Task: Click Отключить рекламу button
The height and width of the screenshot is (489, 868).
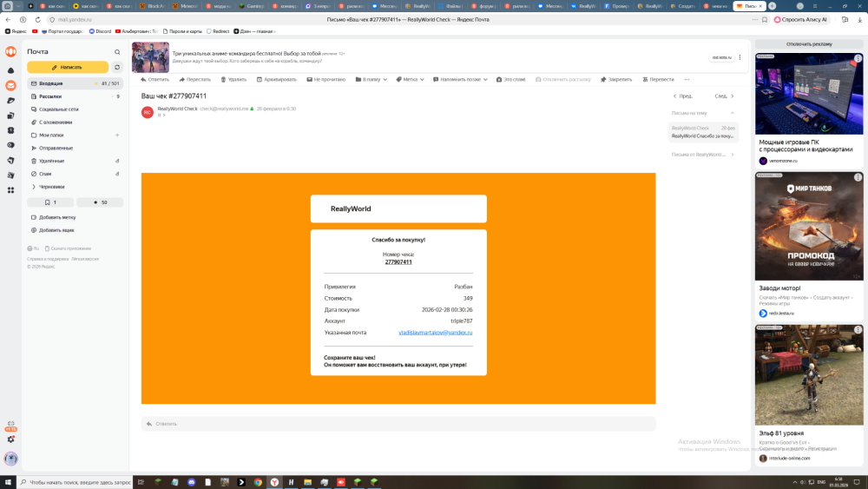Action: coord(809,44)
